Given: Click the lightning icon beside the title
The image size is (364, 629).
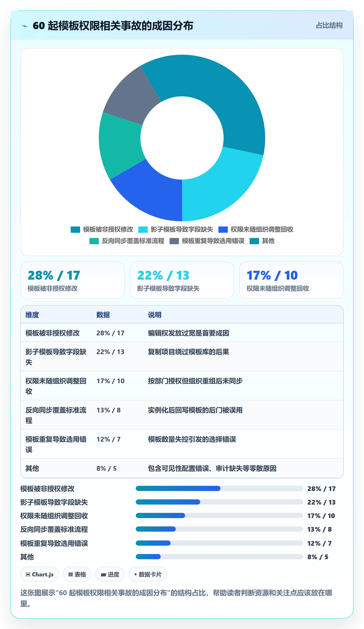Looking at the screenshot, I should click(x=25, y=26).
